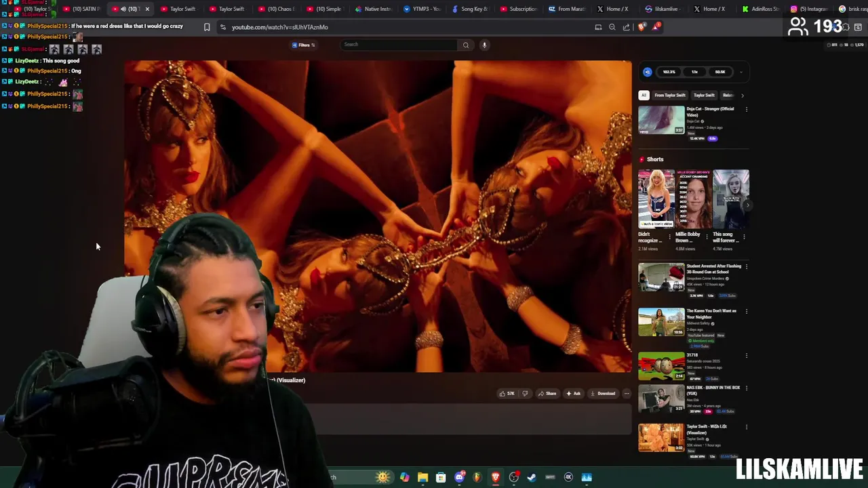Screen dimensions: 868x488
Task: Open FL Studio from taskbar
Action: coord(477,477)
